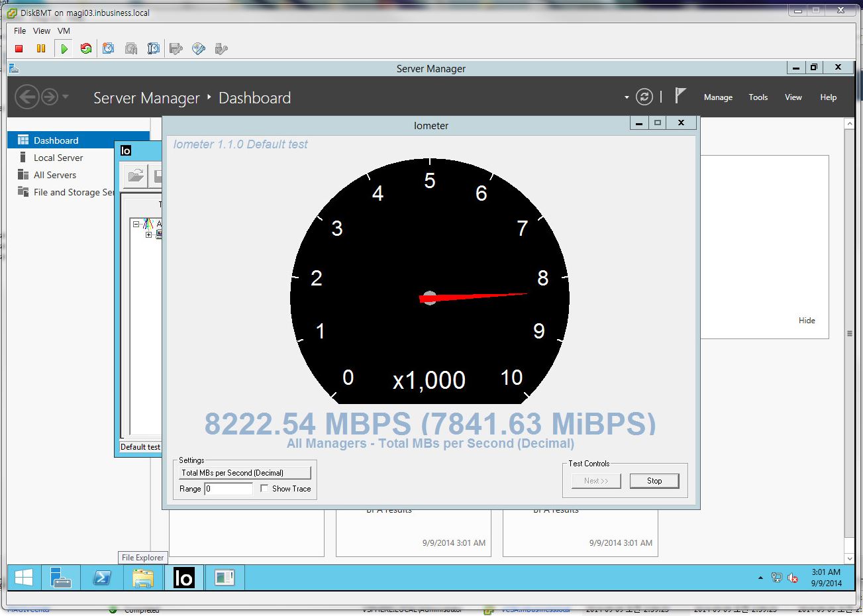Open the Tools menu
The width and height of the screenshot is (863, 616).
tap(758, 97)
